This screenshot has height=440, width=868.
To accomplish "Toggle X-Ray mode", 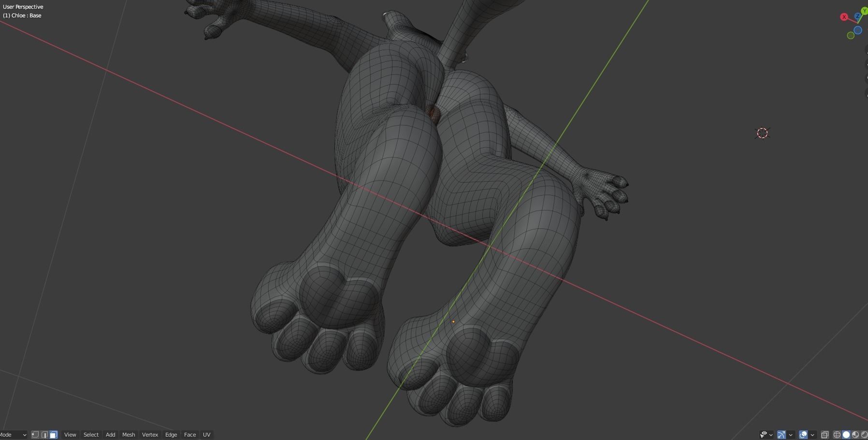I will [825, 435].
